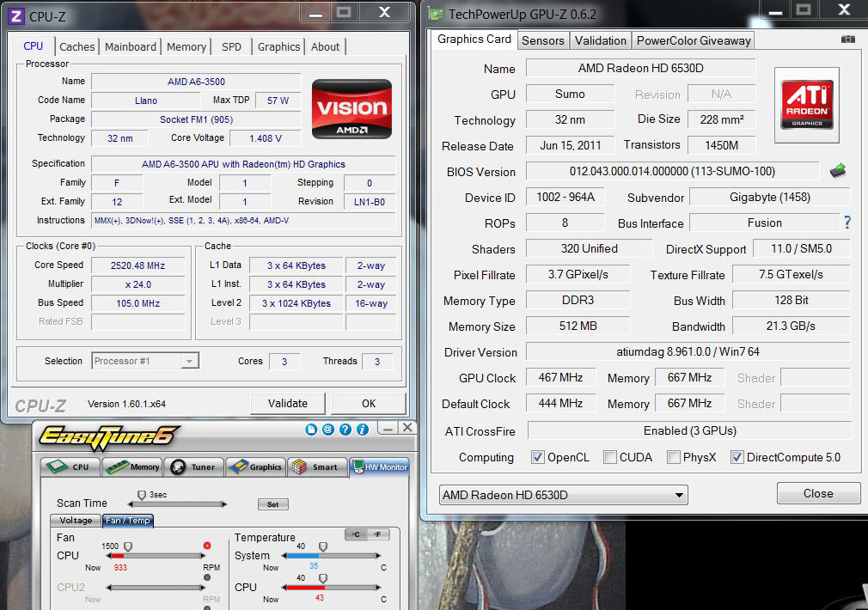Screen dimensions: 868x610
Task: Toggle the OpenCL checkbox
Action: [537, 457]
